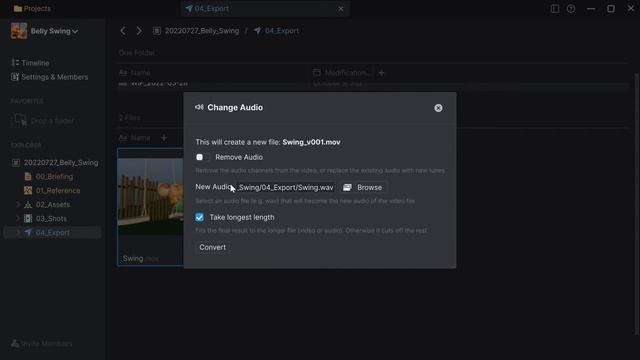The width and height of the screenshot is (640, 360).
Task: Toggle the sidebar panel icon
Action: click(x=555, y=9)
